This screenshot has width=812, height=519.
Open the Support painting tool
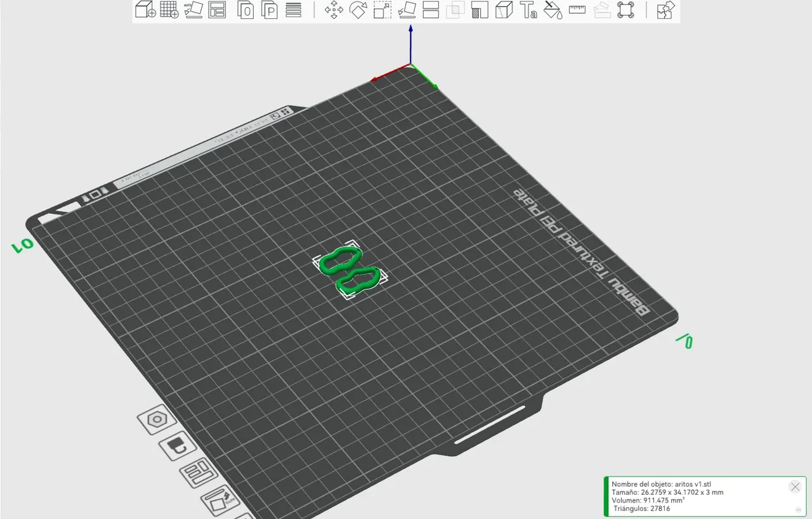click(480, 10)
